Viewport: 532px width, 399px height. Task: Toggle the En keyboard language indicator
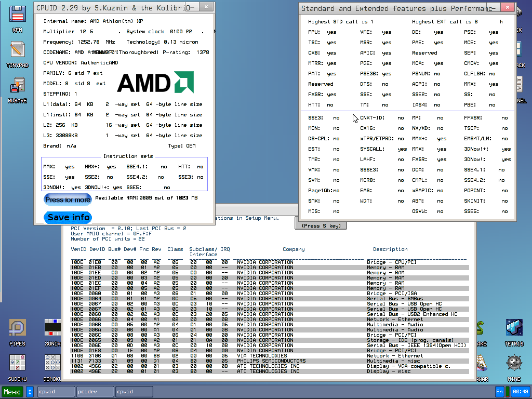(x=499, y=392)
